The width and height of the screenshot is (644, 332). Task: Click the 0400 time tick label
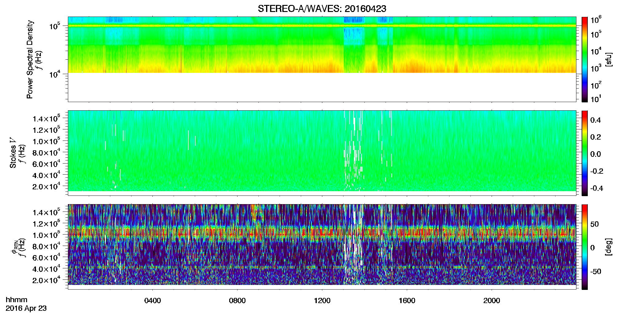point(152,301)
